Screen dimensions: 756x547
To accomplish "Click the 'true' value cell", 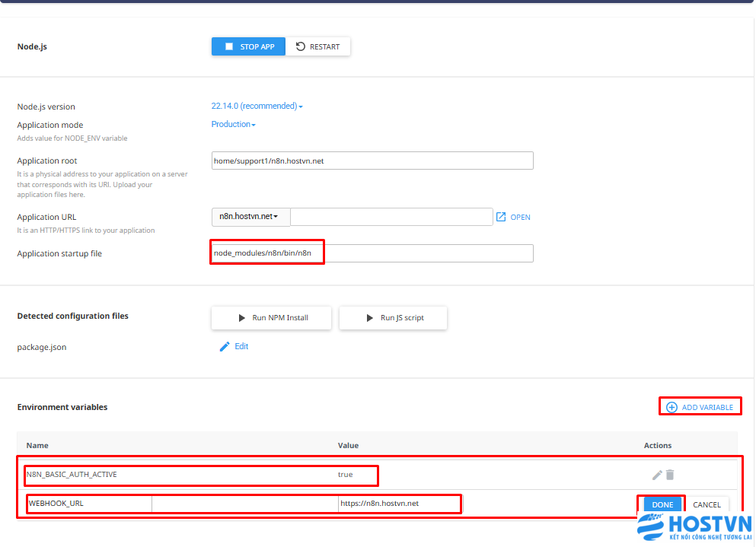I will [x=345, y=475].
